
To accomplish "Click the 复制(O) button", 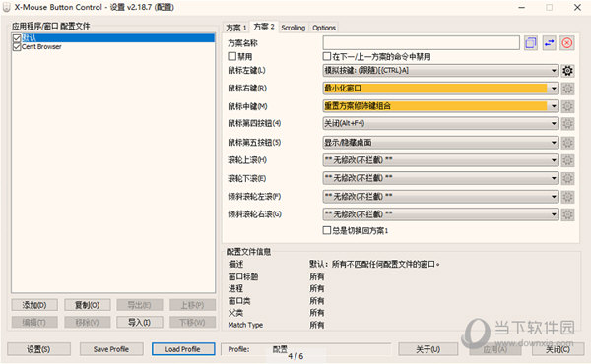I will tap(87, 305).
